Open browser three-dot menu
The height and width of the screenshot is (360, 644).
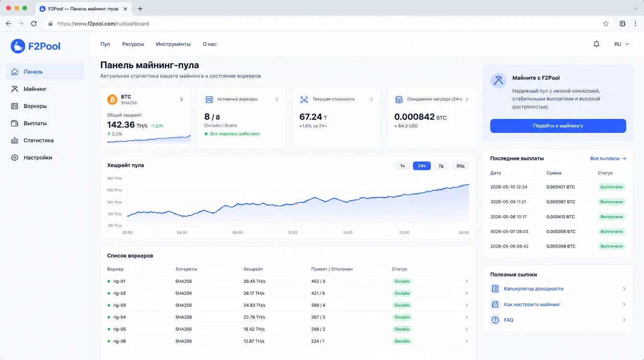[x=635, y=23]
